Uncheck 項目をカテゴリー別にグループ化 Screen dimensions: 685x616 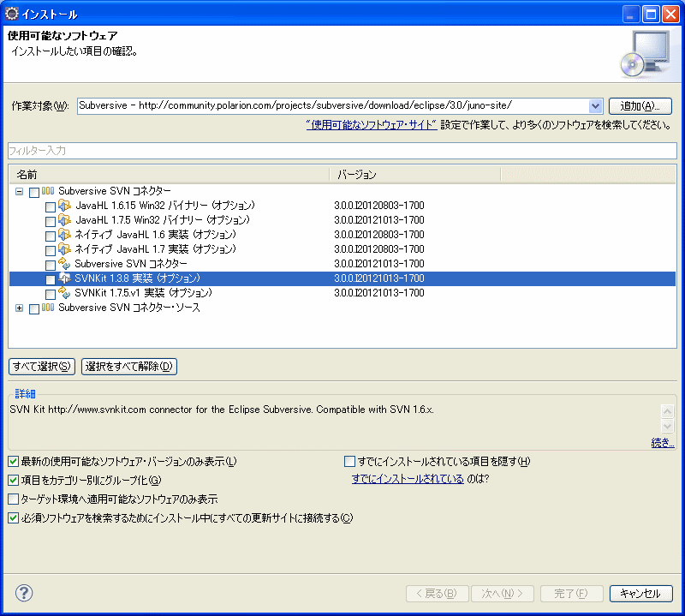point(13,480)
